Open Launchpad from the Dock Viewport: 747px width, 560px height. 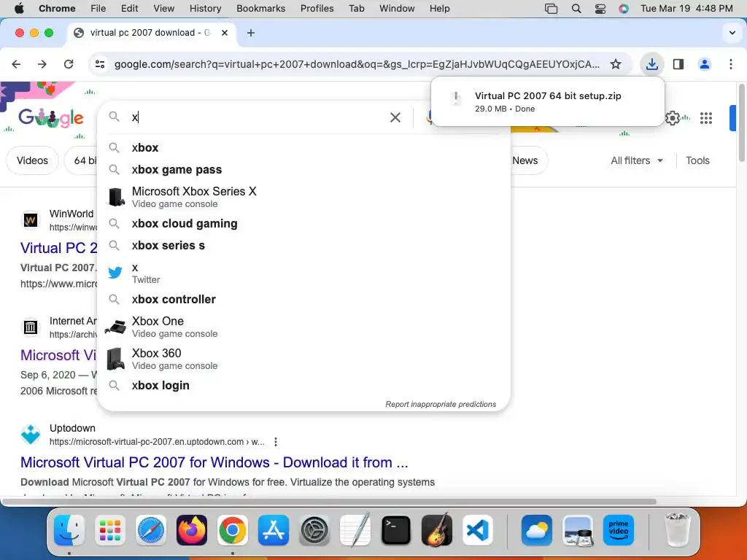(110, 529)
